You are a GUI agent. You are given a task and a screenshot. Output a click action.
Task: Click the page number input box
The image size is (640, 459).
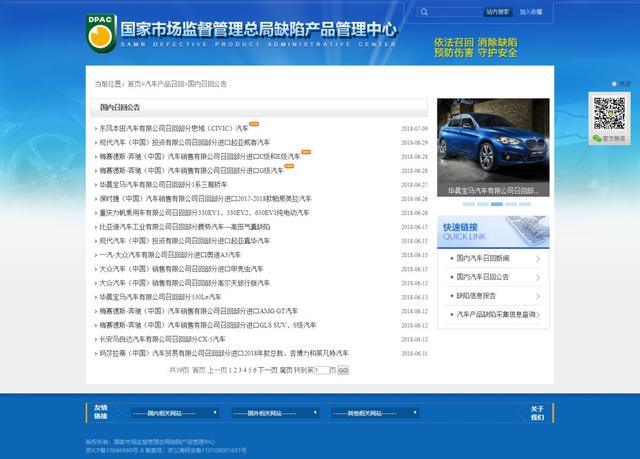coord(321,370)
